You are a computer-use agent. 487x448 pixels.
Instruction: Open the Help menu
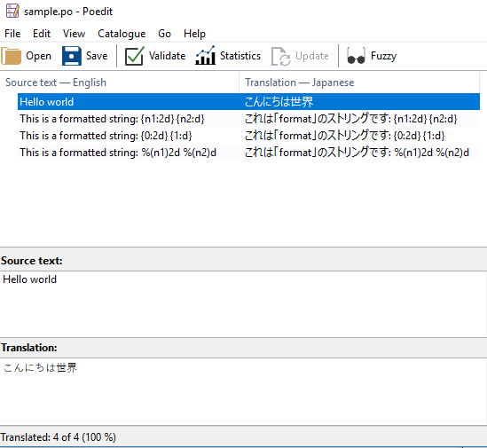tap(194, 34)
